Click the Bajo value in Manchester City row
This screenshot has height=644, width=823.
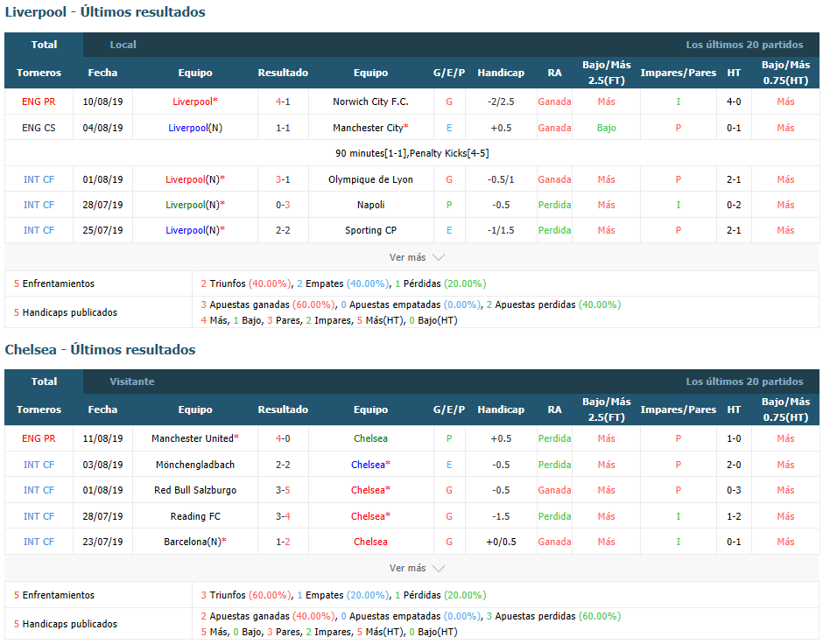[606, 128]
